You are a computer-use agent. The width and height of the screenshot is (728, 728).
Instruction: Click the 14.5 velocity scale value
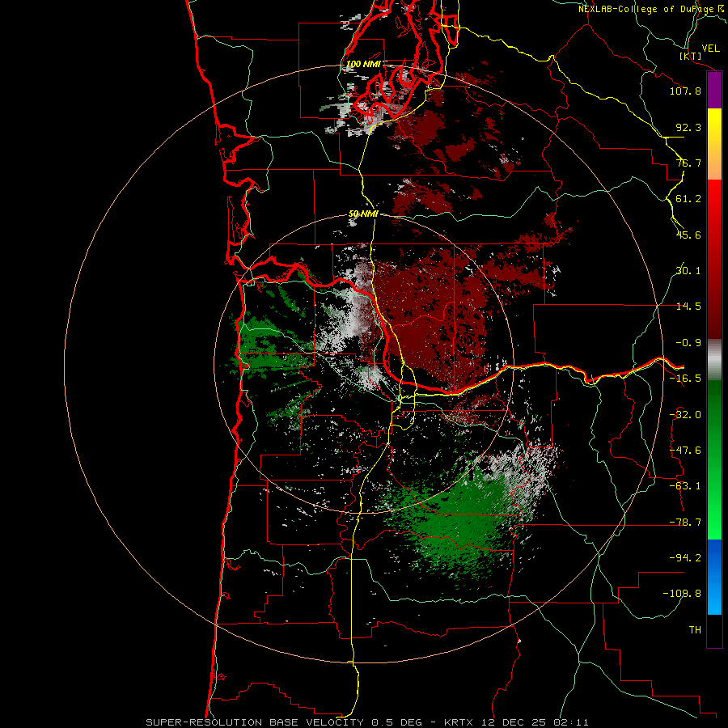[688, 307]
